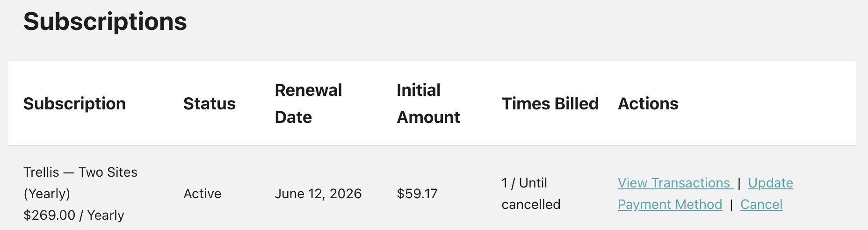
Task: Click the View Transactions link
Action: (x=673, y=183)
